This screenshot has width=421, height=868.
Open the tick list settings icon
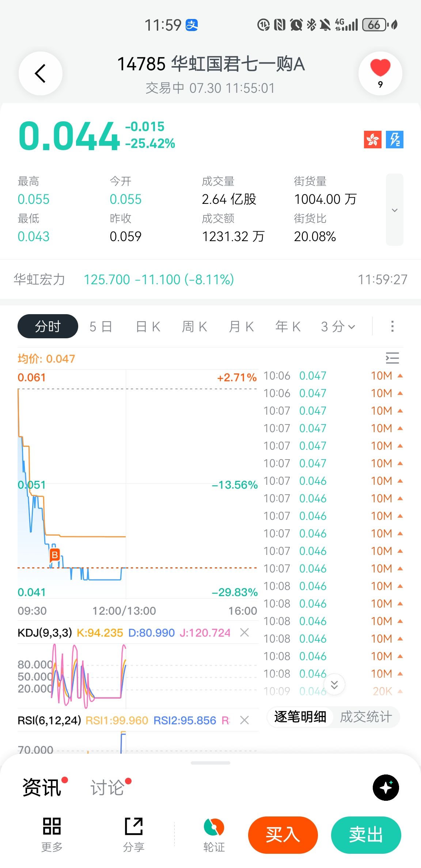point(392,358)
